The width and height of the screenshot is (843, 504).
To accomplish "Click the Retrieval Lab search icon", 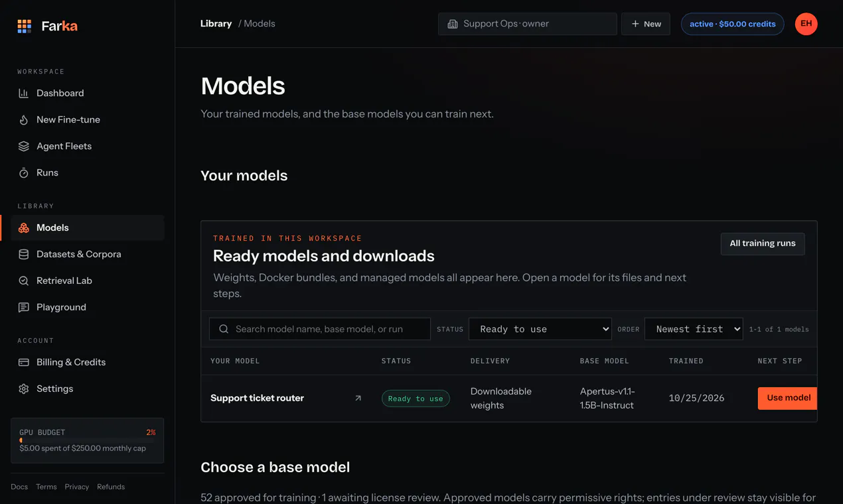I will pyautogui.click(x=24, y=281).
